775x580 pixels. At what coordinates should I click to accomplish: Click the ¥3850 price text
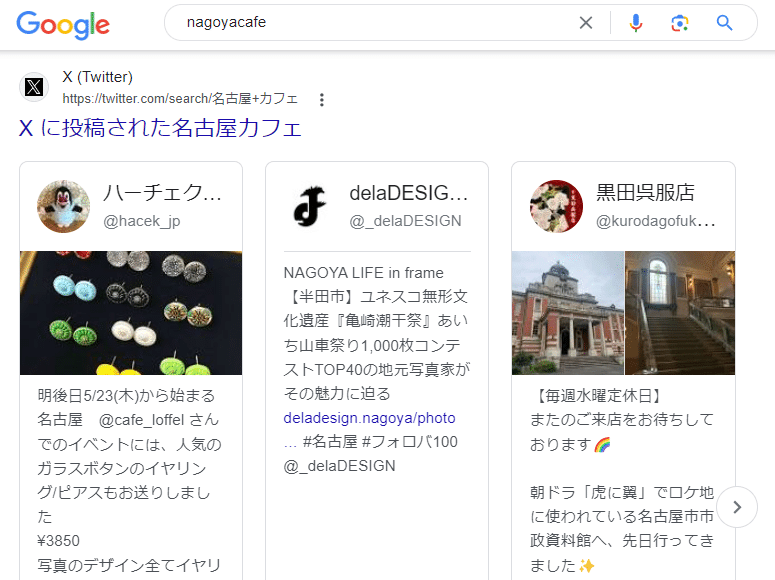[58, 540]
